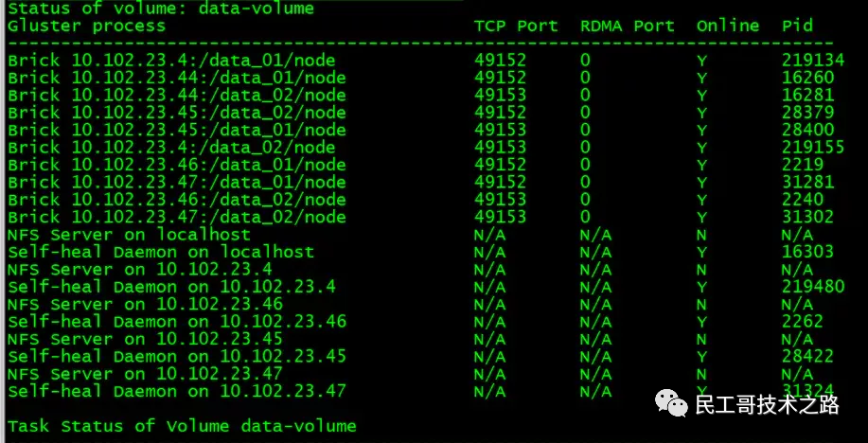Click Pid value 28400
Screen dimensions: 868x443
807,130
